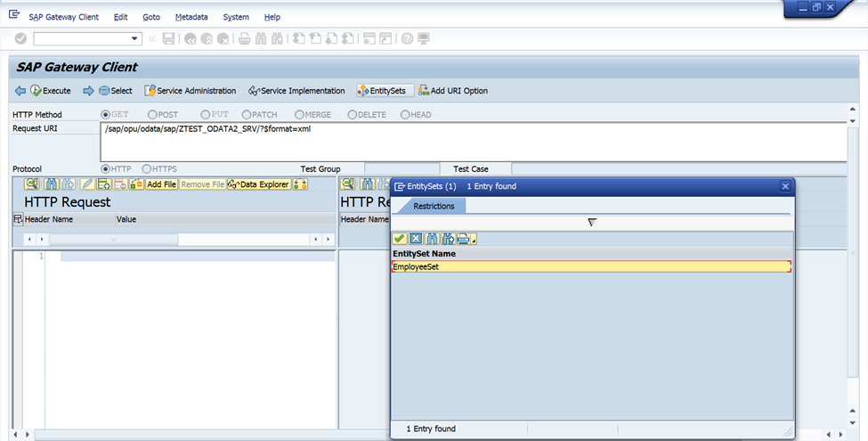Open the Metadata menu
This screenshot has height=441, width=868.
(191, 17)
